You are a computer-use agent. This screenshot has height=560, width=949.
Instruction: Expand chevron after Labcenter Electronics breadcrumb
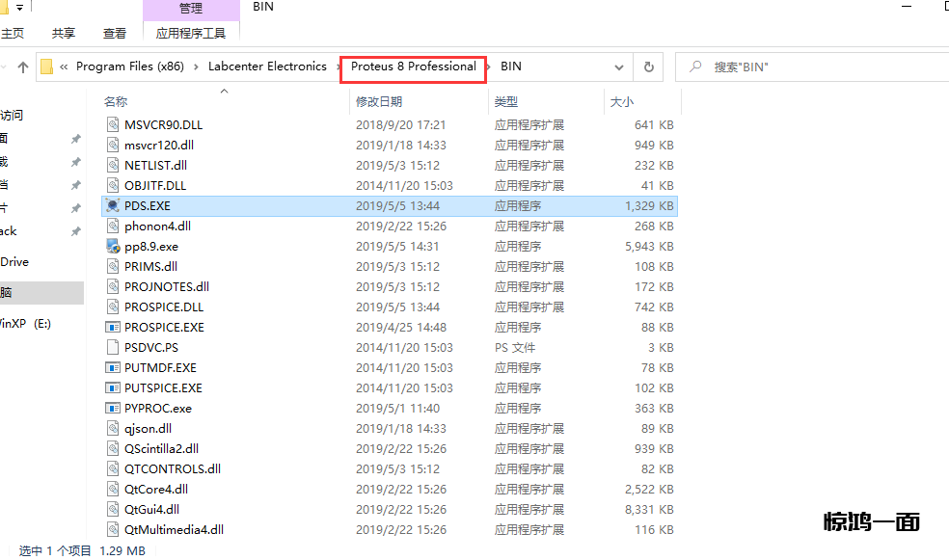(x=338, y=67)
